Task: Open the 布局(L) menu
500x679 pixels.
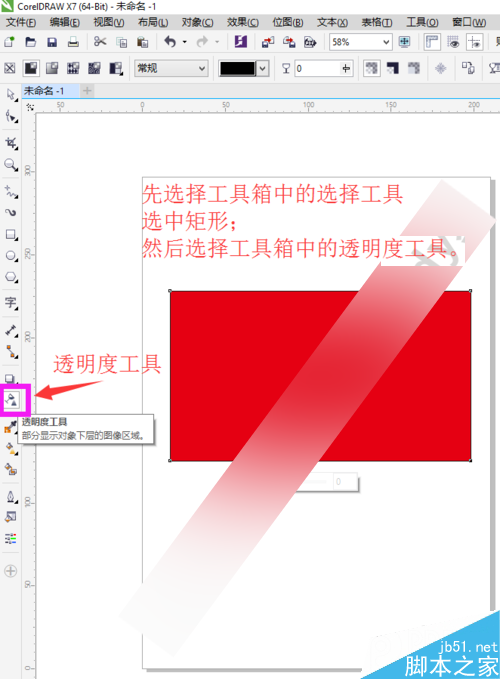Action: pyautogui.click(x=153, y=22)
